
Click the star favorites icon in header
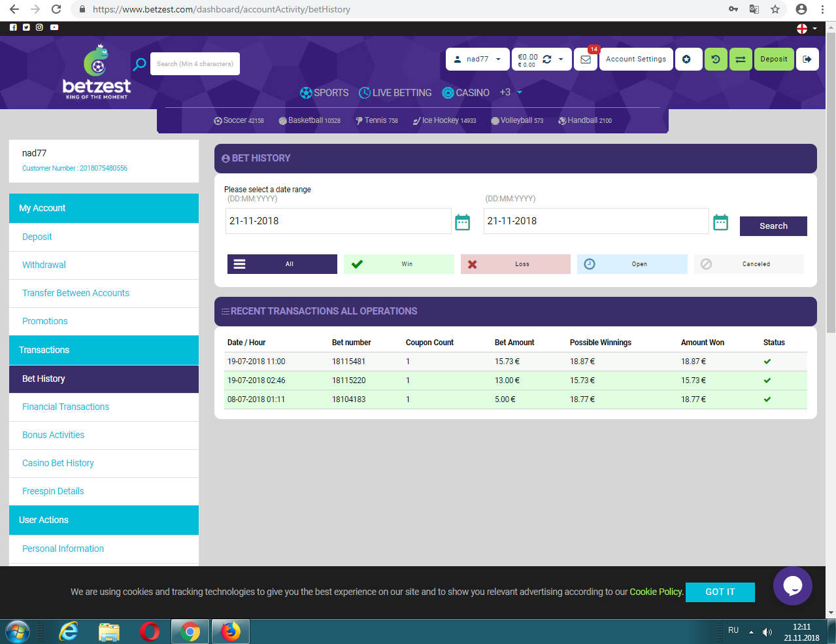tap(687, 59)
